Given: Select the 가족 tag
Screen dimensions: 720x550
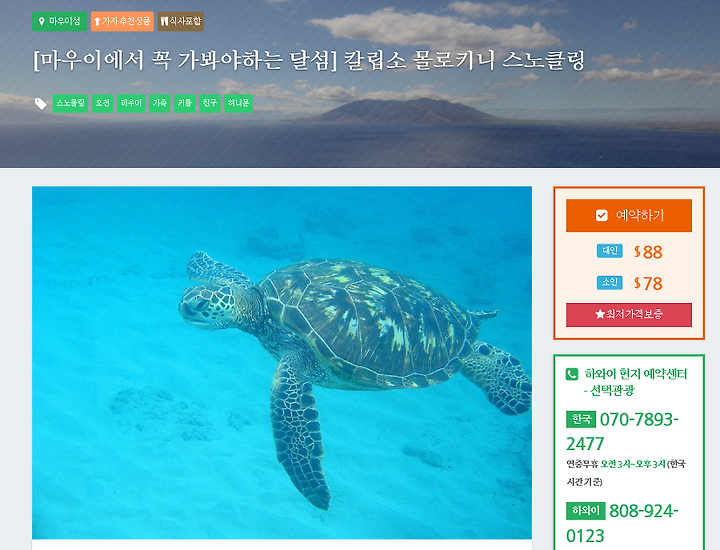Looking at the screenshot, I should click(x=160, y=103).
